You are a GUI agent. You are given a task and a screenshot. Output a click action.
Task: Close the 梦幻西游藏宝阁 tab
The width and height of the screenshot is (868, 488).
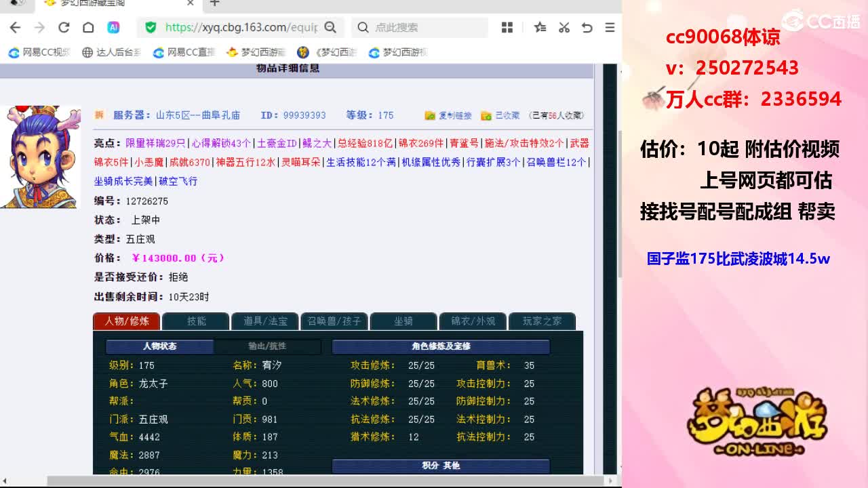click(x=191, y=3)
